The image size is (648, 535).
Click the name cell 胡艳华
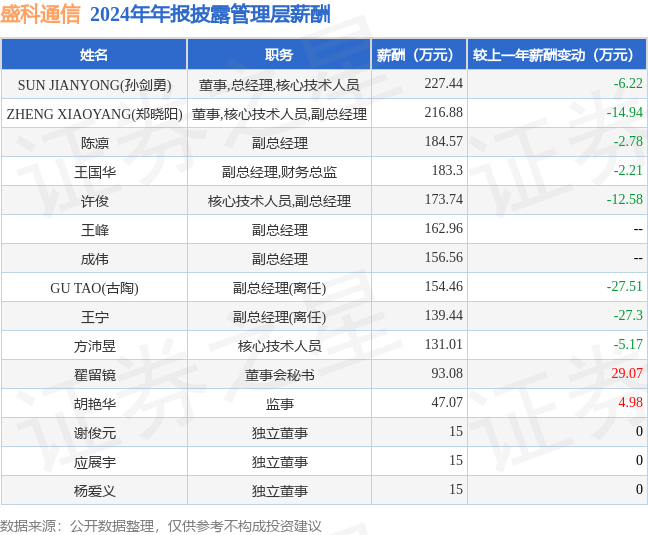(95, 404)
